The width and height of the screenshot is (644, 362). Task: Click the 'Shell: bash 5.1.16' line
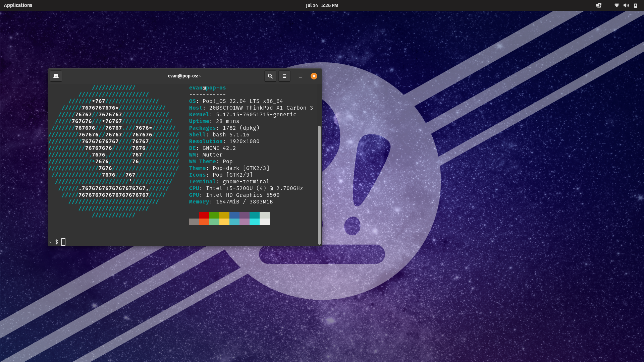pyautogui.click(x=219, y=135)
